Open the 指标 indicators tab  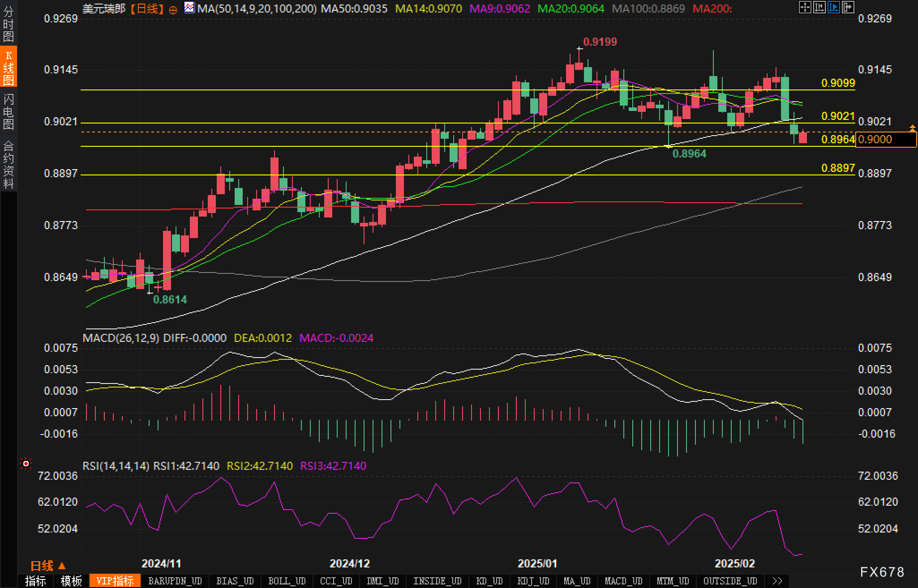(x=35, y=581)
